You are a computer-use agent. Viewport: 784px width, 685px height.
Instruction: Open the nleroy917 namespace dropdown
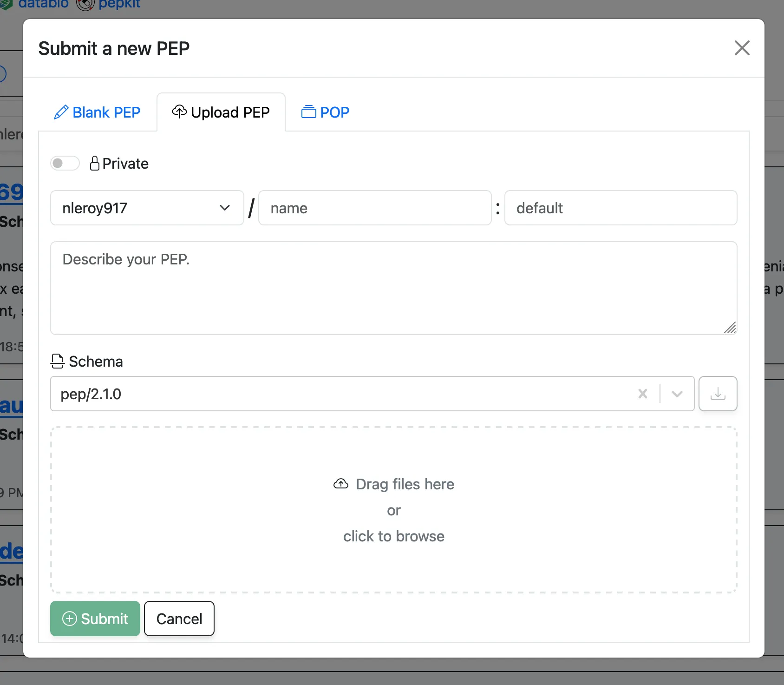(147, 208)
